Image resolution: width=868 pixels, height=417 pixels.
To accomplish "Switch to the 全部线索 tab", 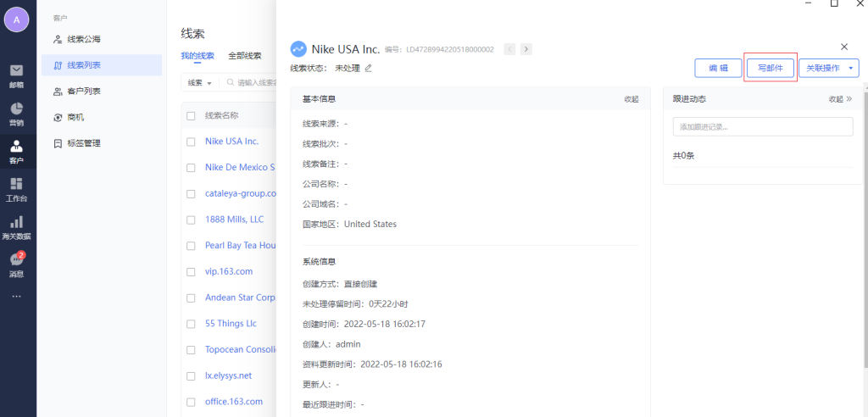I will (x=245, y=56).
